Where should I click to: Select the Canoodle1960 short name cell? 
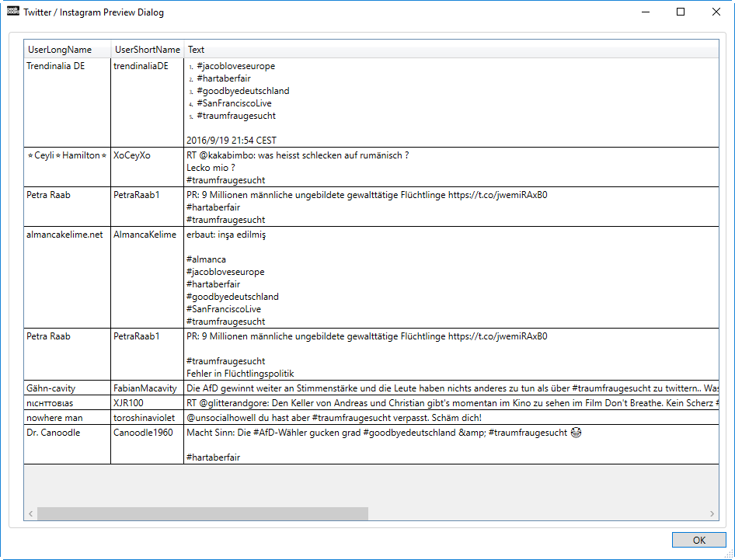tap(147, 444)
